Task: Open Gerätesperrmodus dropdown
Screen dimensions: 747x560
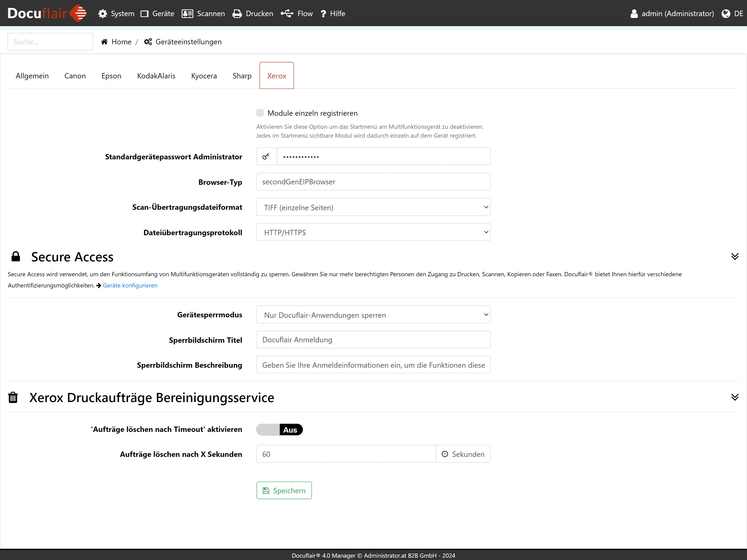Action: (x=373, y=315)
